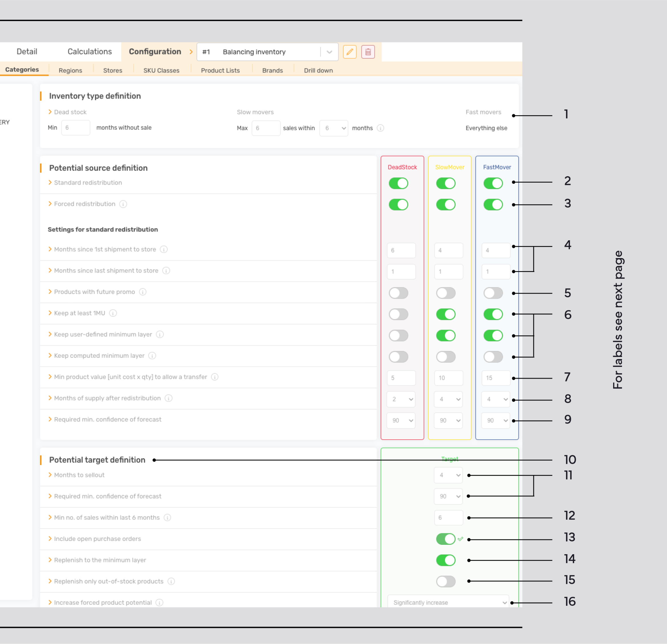Click info icon for Min product value

click(215, 377)
